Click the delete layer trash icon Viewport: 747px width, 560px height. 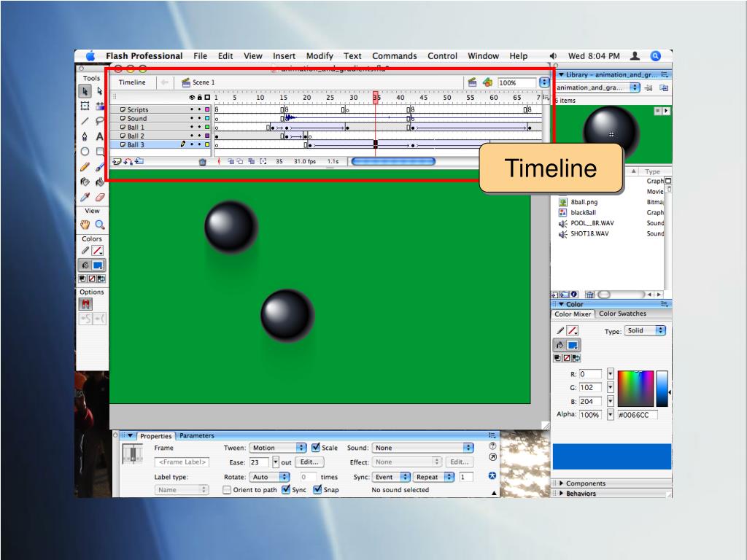[x=203, y=162]
